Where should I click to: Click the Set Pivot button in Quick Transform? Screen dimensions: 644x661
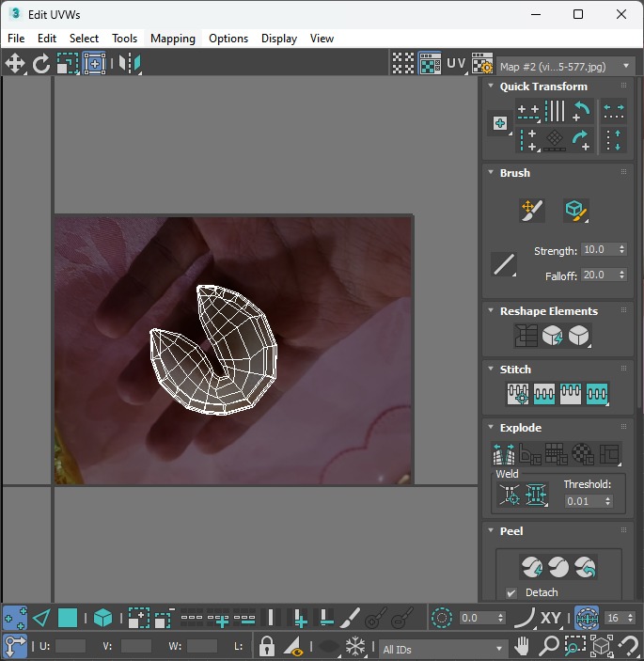500,123
